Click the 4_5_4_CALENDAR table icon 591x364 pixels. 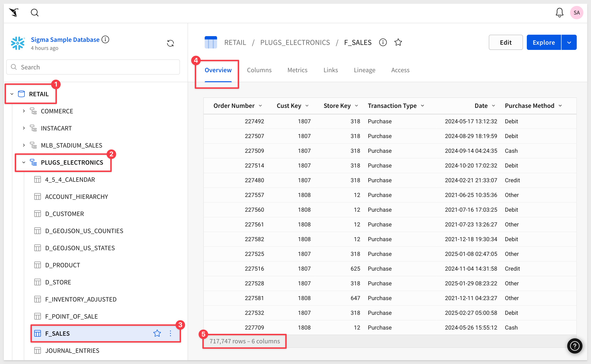(x=38, y=179)
